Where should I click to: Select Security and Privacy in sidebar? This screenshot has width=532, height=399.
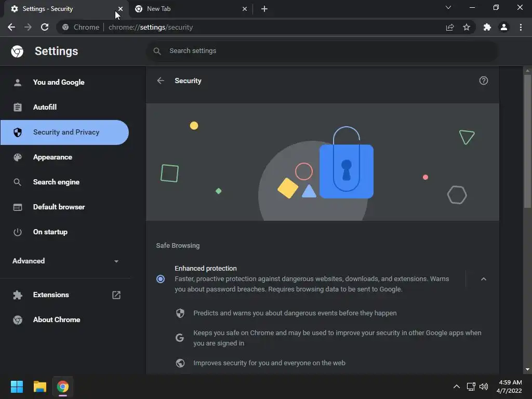tap(64, 132)
